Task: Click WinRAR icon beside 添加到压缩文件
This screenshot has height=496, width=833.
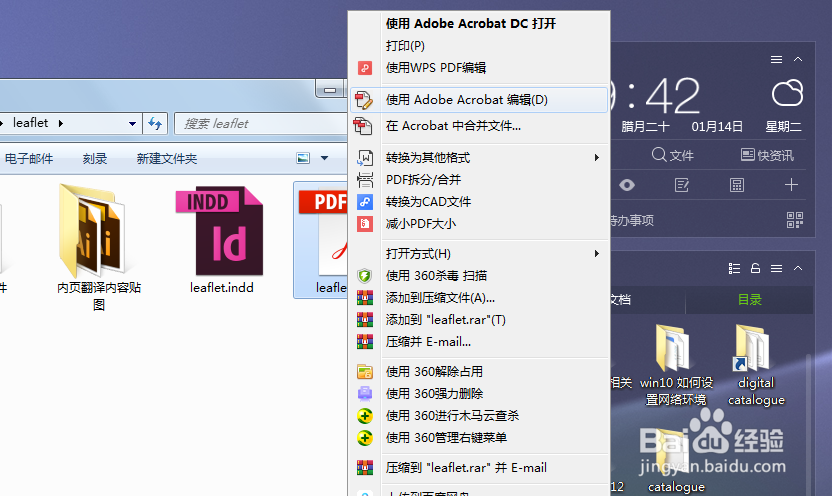Action: click(364, 298)
